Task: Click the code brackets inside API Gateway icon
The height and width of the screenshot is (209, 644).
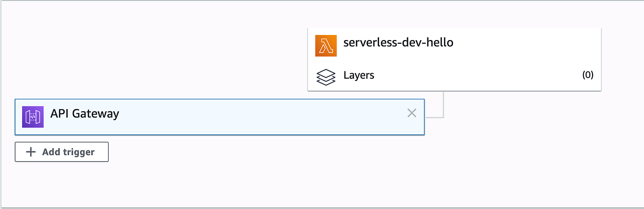Action: tap(33, 117)
